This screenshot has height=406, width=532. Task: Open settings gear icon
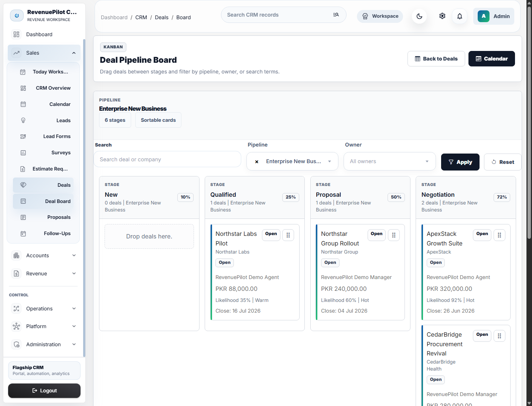coord(442,16)
